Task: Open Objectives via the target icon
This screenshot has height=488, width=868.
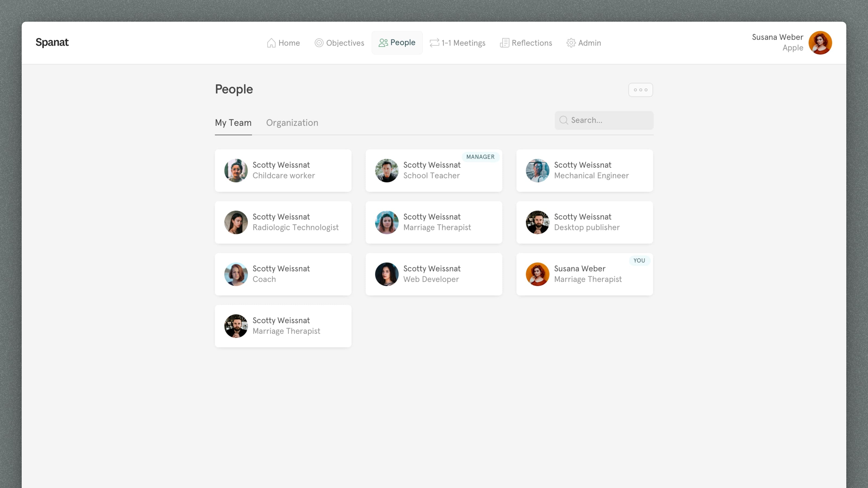Action: 319,43
